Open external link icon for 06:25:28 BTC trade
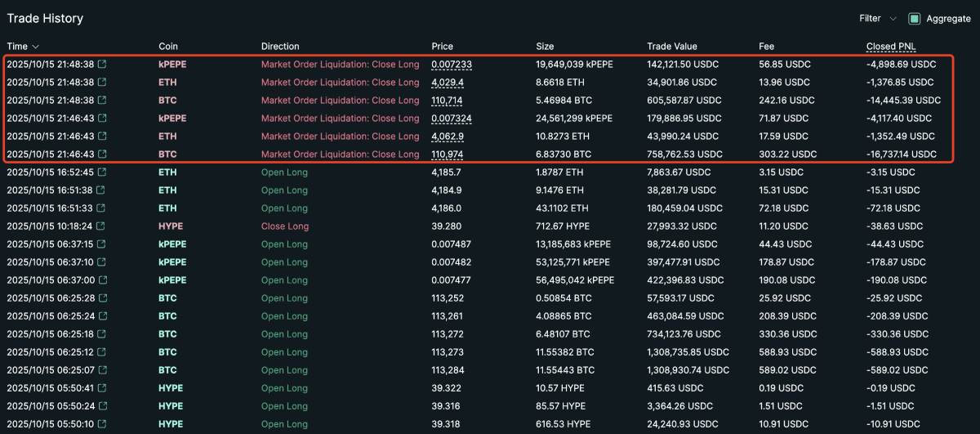This screenshot has height=434, width=980. tap(102, 298)
